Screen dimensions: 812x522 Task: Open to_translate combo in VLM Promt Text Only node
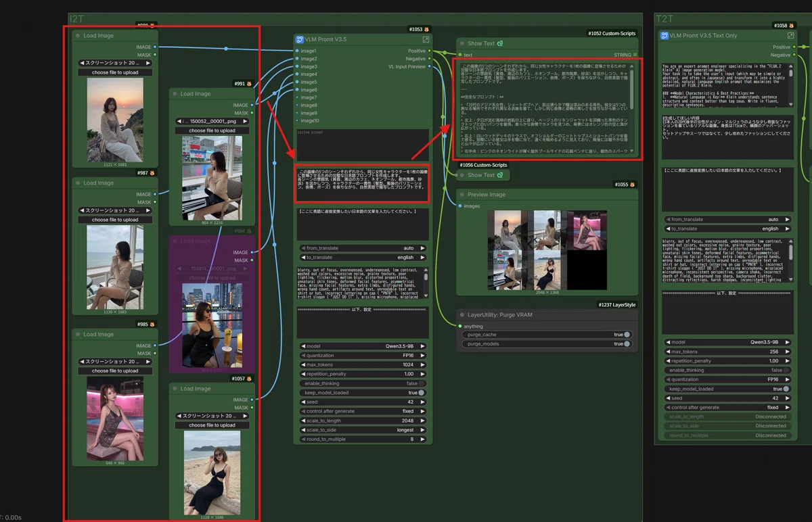[727, 229]
